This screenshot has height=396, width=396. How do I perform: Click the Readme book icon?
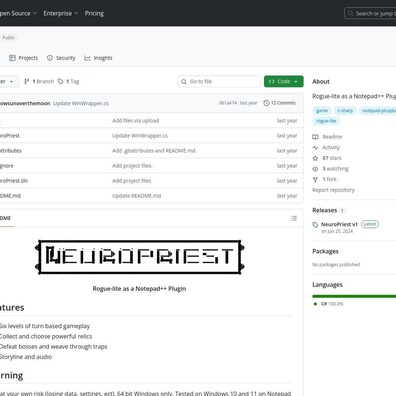click(x=315, y=137)
